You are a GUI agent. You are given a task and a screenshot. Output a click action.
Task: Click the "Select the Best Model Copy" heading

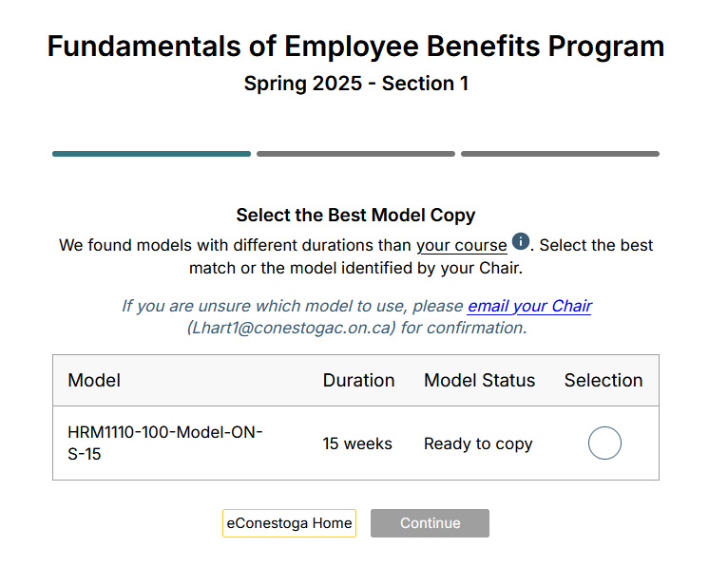click(x=355, y=216)
